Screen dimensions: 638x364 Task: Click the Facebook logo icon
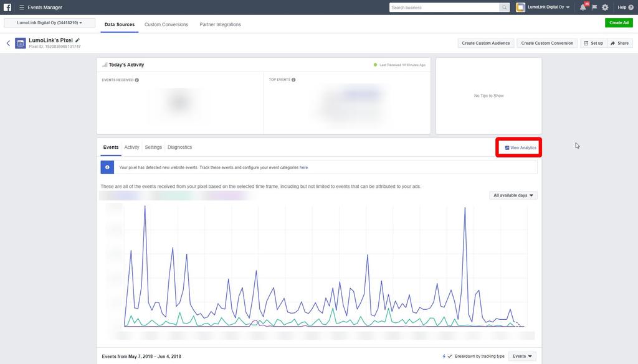(7, 7)
